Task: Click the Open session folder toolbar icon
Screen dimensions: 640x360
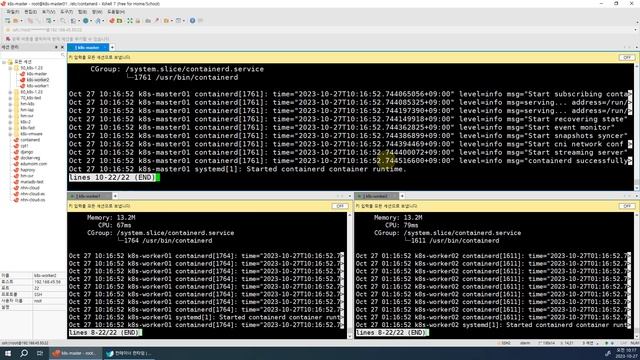Action: click(x=16, y=20)
